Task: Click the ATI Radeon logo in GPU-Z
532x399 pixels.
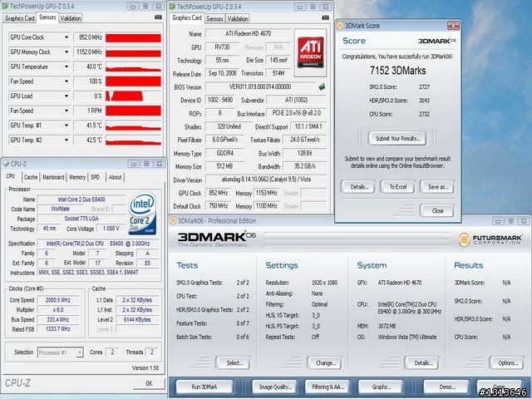Action: [x=310, y=52]
